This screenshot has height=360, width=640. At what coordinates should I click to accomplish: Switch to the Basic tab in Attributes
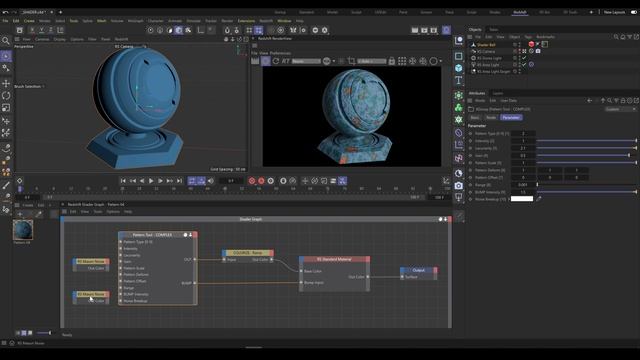pyautogui.click(x=475, y=118)
